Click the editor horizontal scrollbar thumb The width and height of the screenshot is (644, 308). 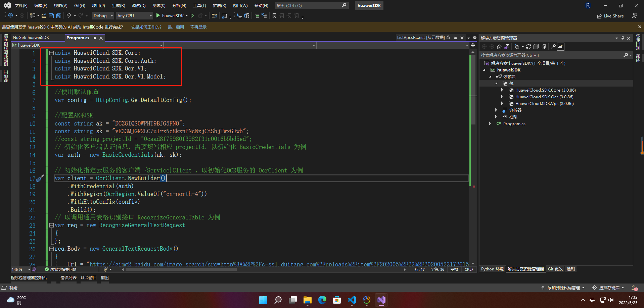[x=181, y=269]
